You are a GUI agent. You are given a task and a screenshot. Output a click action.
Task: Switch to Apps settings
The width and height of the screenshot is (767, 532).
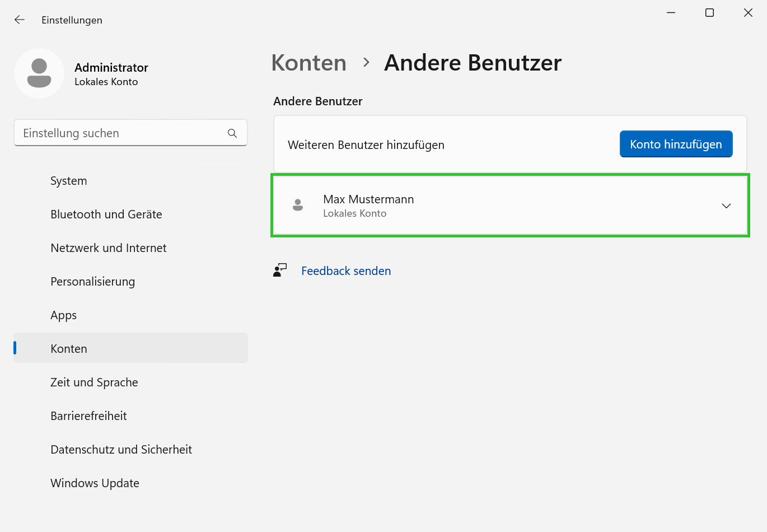(x=63, y=315)
